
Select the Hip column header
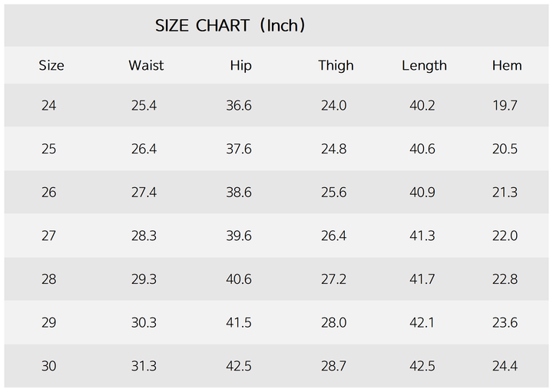[x=240, y=66]
